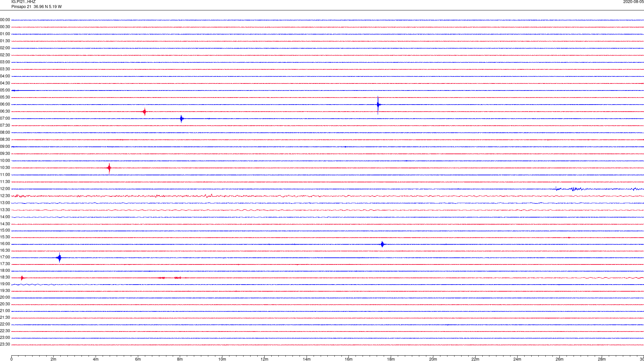The width and height of the screenshot is (644, 362).
Task: Select the 12:00 time row label
Action: point(5,189)
